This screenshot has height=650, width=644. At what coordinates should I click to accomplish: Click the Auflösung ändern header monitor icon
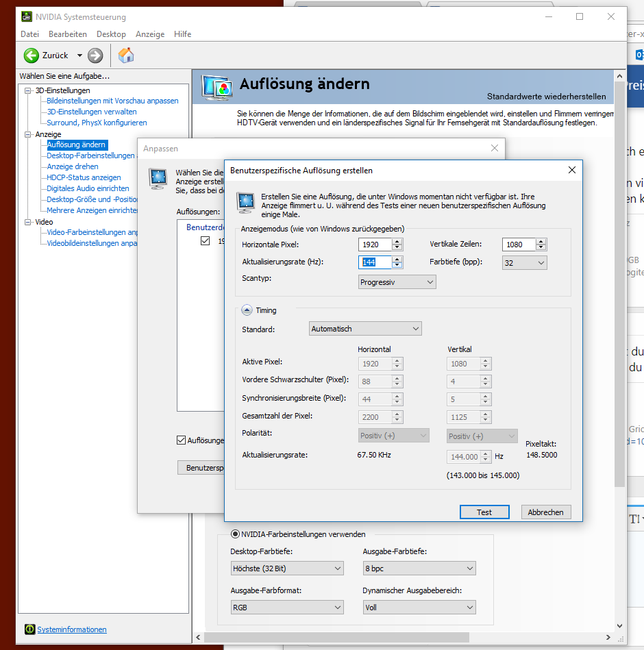pos(217,87)
